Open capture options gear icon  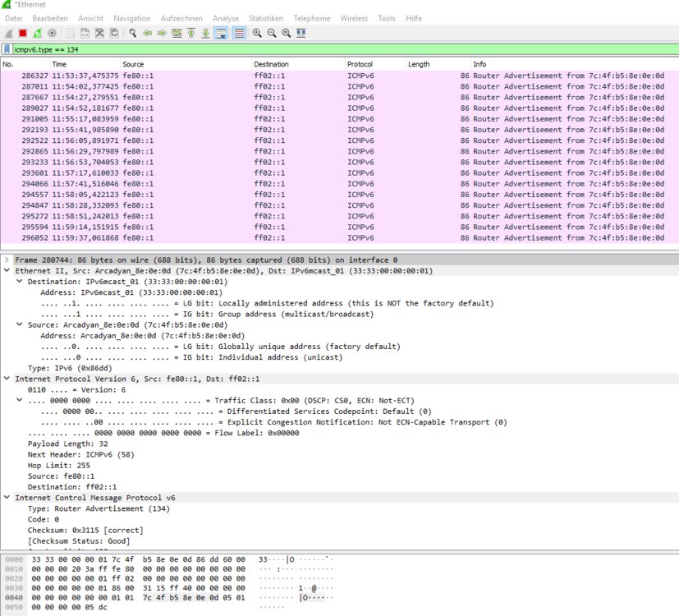52,33
